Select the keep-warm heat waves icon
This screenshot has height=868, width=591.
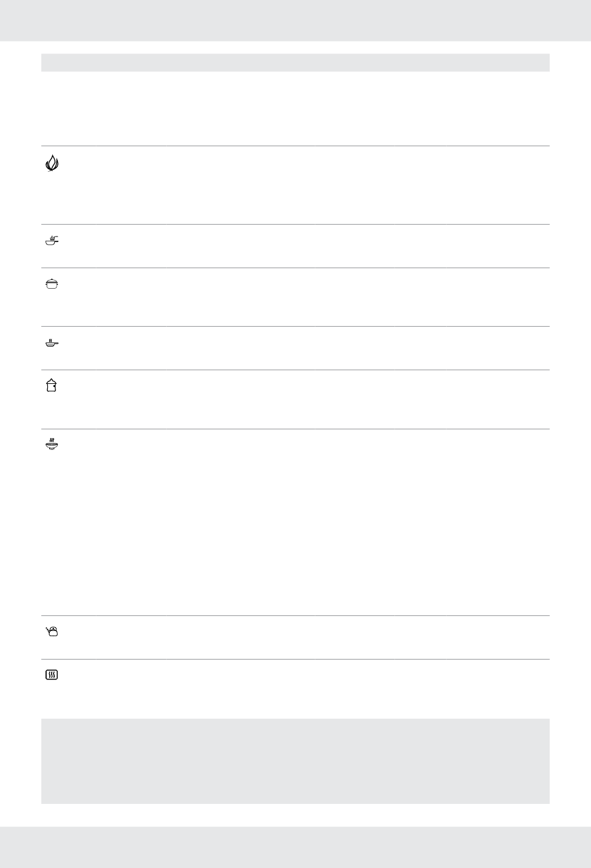point(52,674)
